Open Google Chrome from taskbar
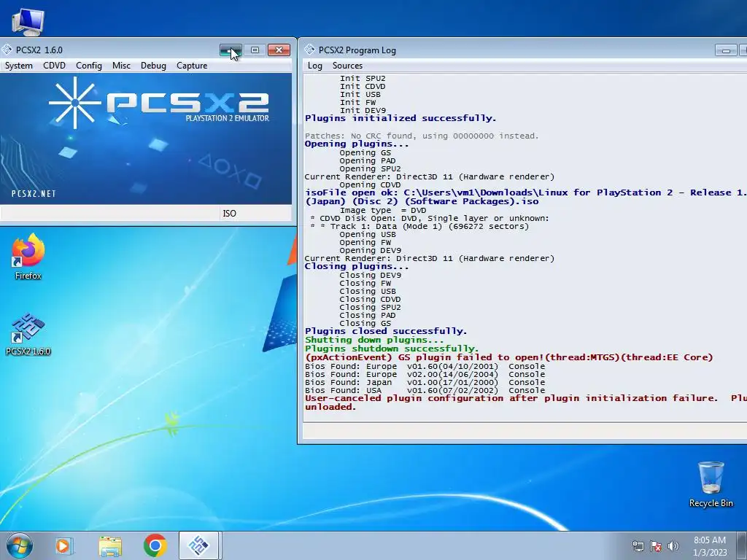The height and width of the screenshot is (560, 747). coord(155,545)
